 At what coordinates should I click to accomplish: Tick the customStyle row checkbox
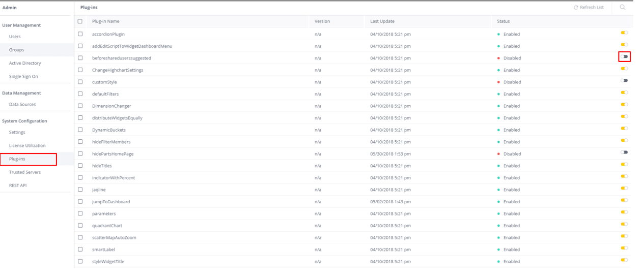coord(80,82)
